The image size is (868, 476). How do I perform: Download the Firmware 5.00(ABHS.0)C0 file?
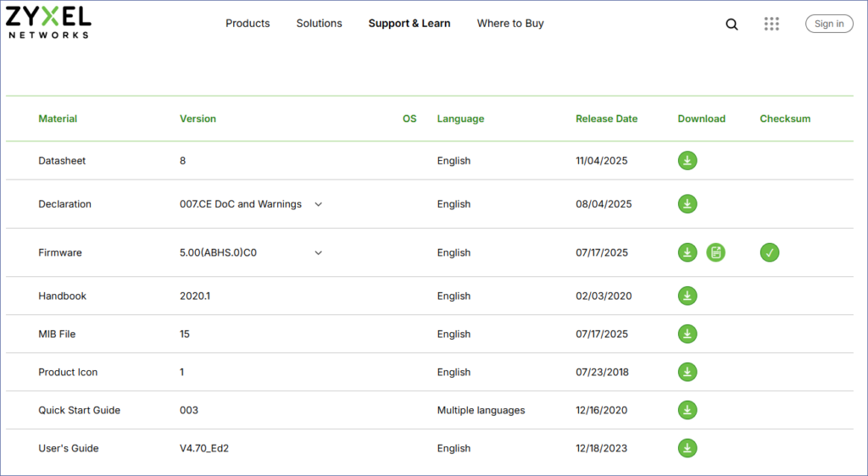(x=687, y=252)
